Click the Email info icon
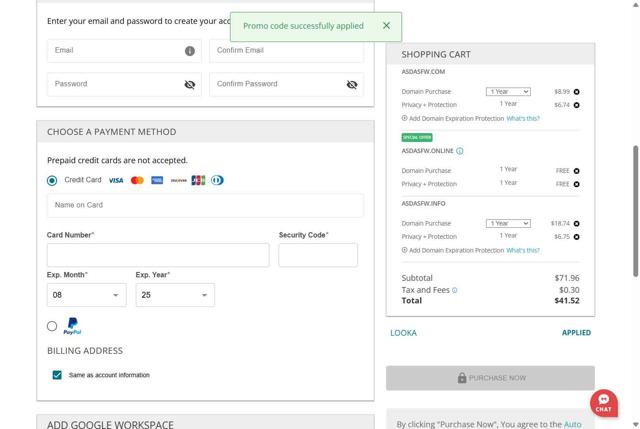This screenshot has height=429, width=640. (190, 51)
